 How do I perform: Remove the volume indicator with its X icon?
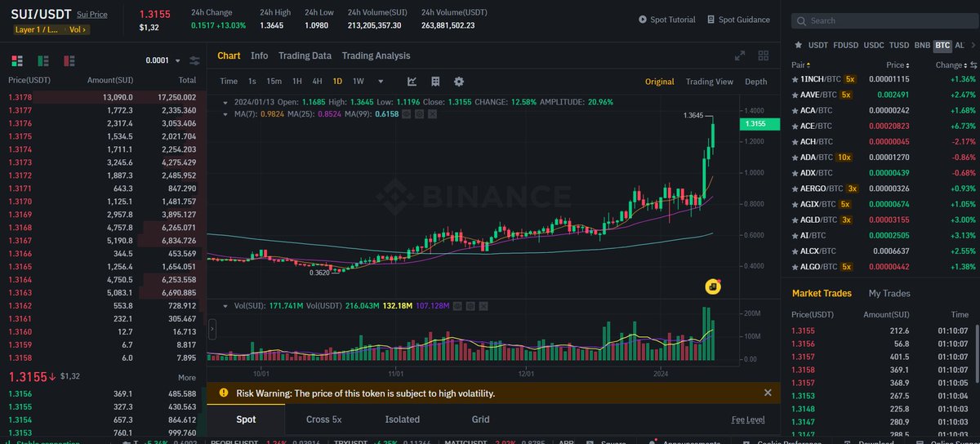pyautogui.click(x=483, y=305)
